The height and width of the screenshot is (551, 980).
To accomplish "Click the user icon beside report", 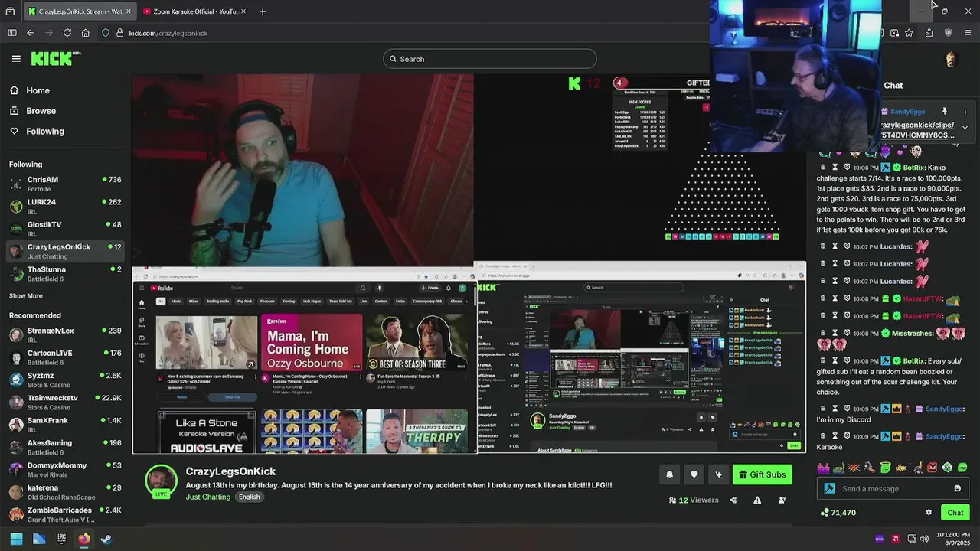I will click(782, 500).
